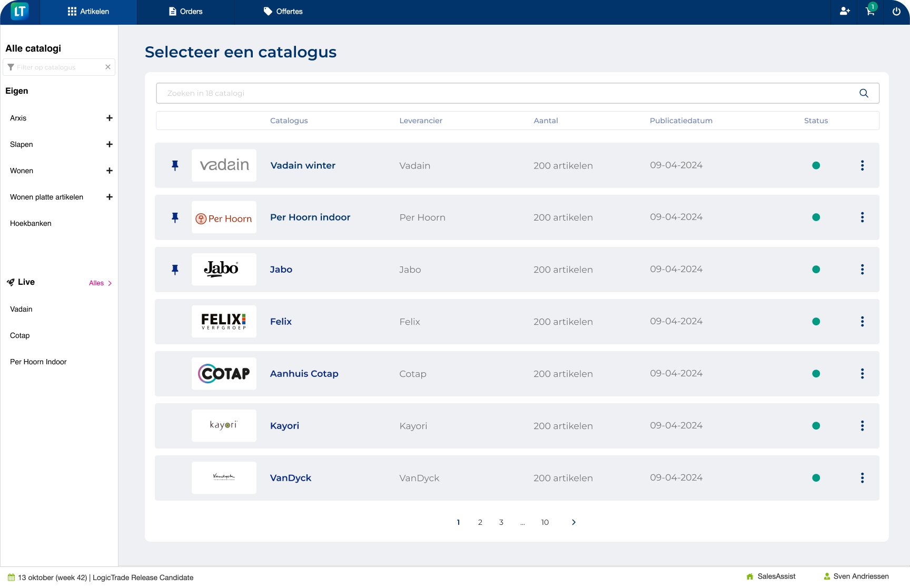The height and width of the screenshot is (588, 910).
Task: Unpin the Vadain winter catalog
Action: [x=175, y=165]
